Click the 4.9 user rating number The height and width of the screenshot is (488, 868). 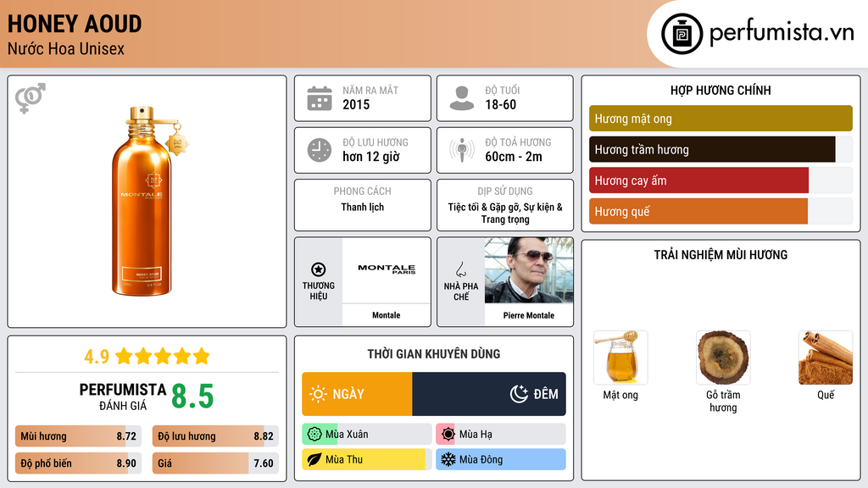(x=97, y=357)
